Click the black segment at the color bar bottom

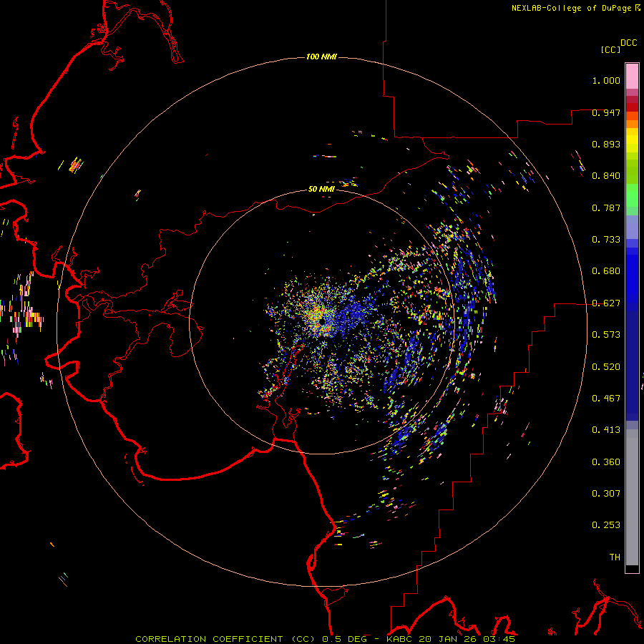[632, 568]
